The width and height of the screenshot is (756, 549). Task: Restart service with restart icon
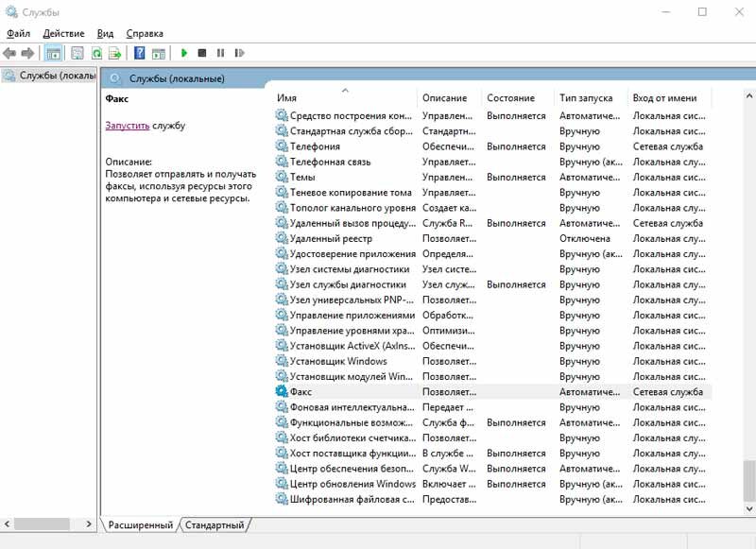[239, 53]
